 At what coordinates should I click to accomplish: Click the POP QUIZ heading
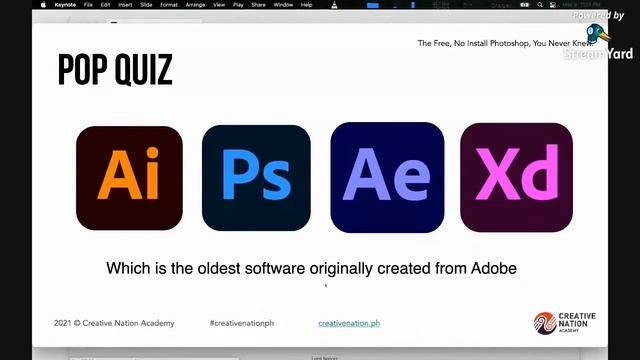coord(116,70)
